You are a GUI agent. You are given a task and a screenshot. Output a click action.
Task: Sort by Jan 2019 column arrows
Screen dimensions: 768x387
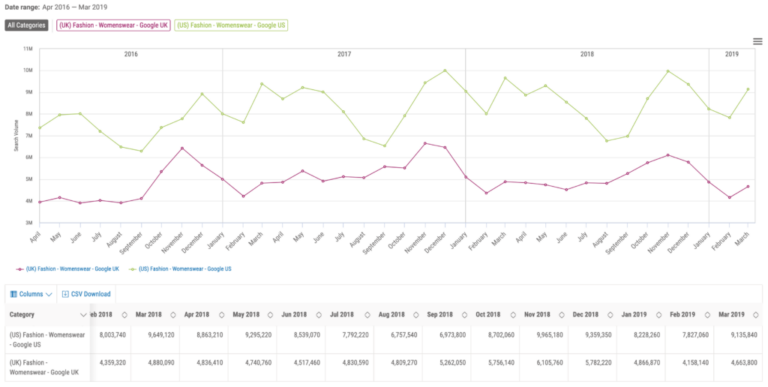(x=659, y=315)
